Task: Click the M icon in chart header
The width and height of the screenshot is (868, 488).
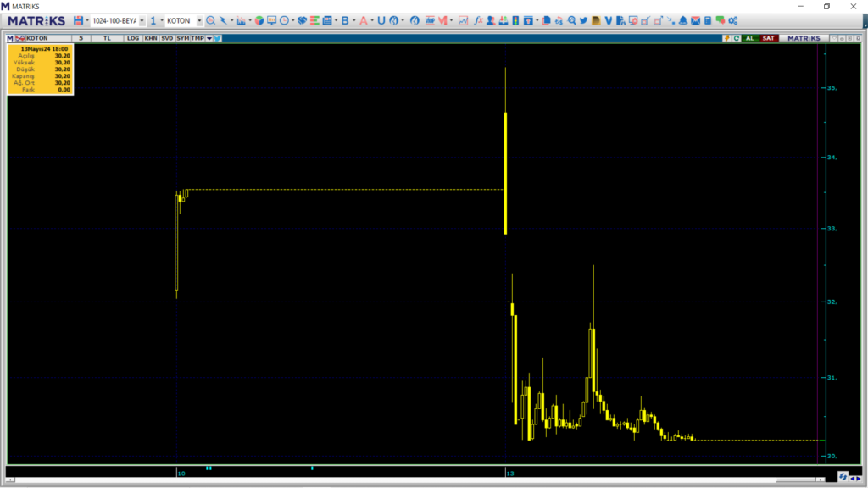Action: click(10, 38)
